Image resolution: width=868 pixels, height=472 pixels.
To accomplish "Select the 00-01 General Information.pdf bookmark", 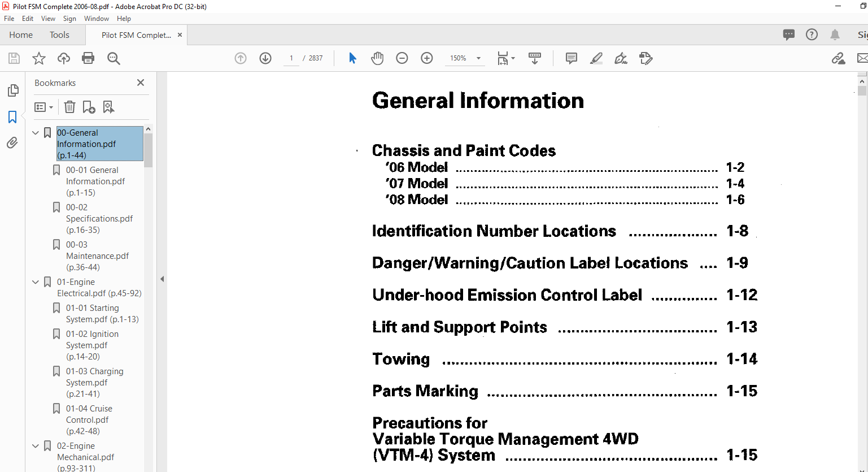I will point(95,181).
